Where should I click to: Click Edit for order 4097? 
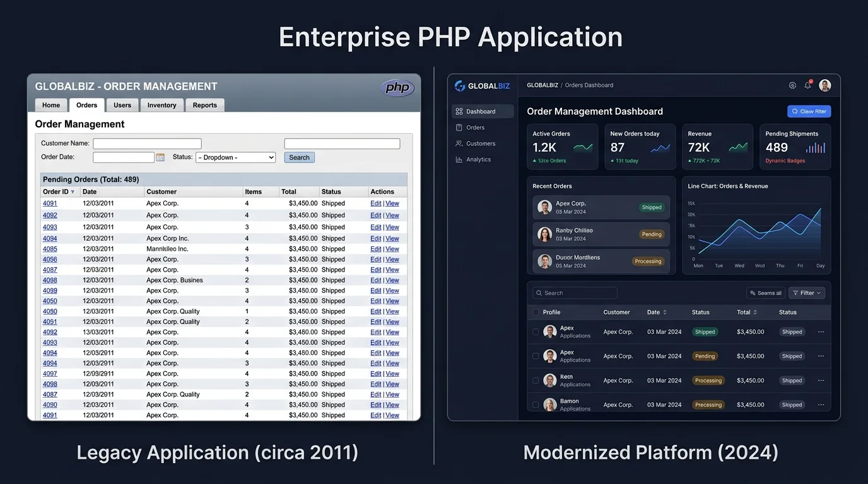pos(376,374)
